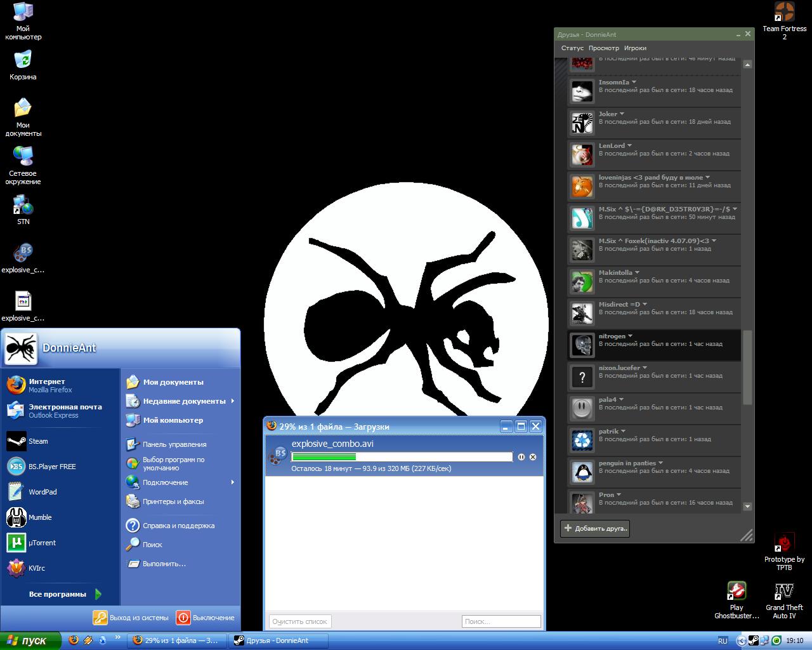
Task: Expand Все программы list
Action: pyautogui.click(x=65, y=594)
